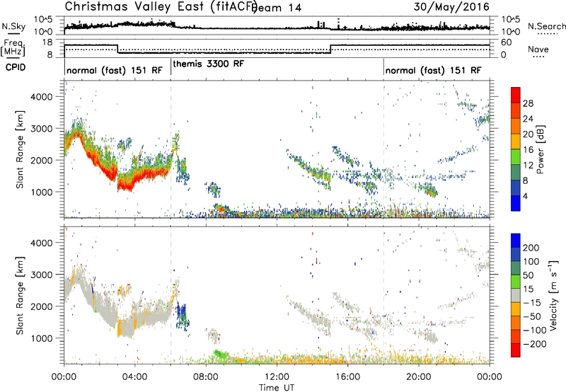
Task: Click the frequency step-up near 15:00 in Freq panel
Action: coord(330,49)
